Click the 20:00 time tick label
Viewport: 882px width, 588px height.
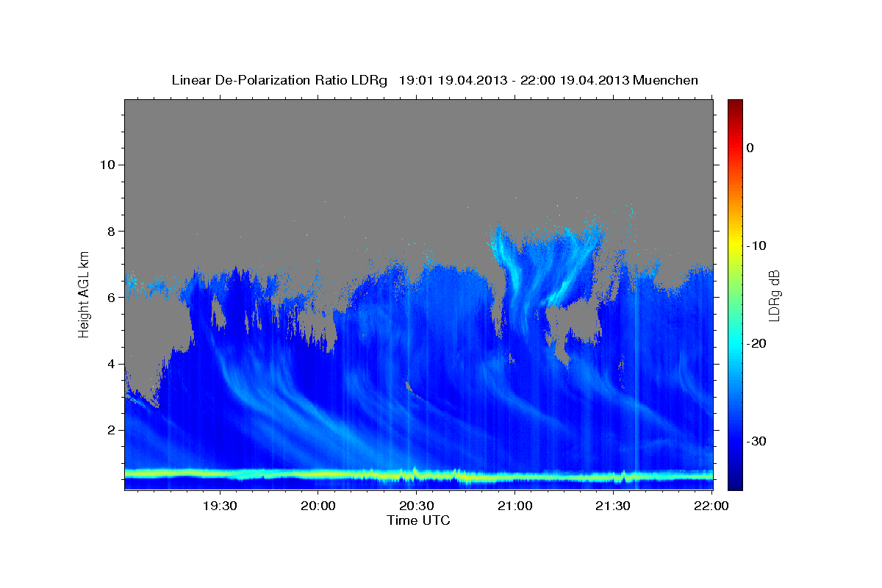point(318,506)
